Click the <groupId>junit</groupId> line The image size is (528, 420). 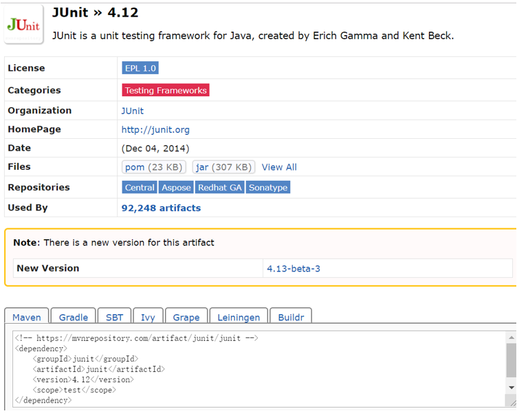[x=85, y=359]
